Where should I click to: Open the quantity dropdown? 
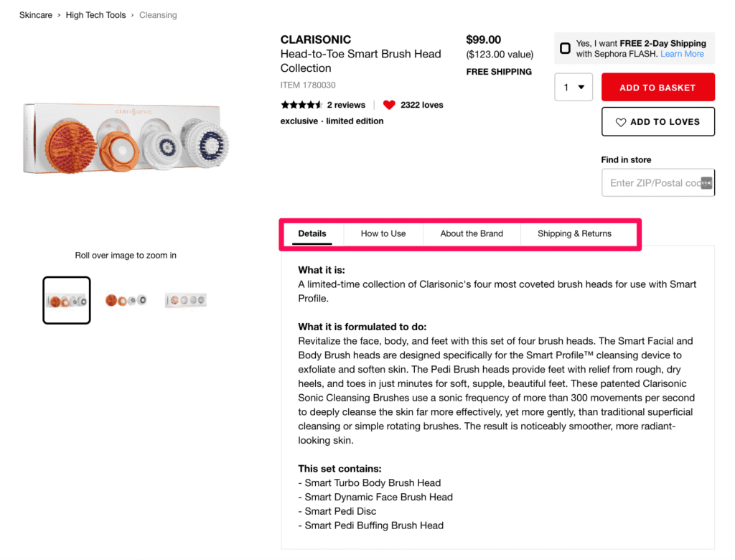[x=574, y=88]
